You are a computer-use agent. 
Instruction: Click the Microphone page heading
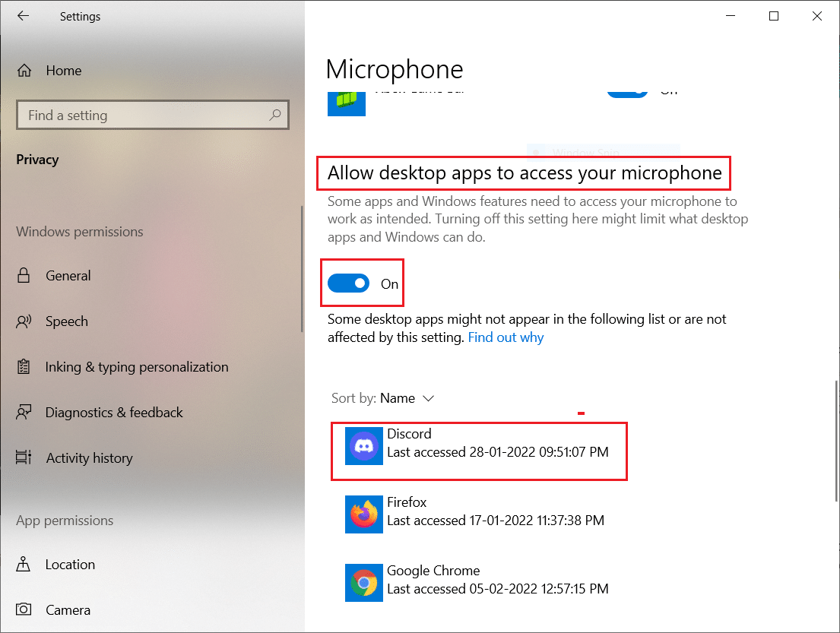(x=395, y=70)
